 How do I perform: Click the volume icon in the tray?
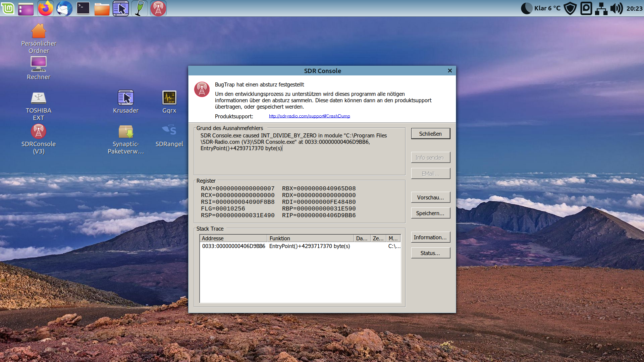tap(616, 8)
